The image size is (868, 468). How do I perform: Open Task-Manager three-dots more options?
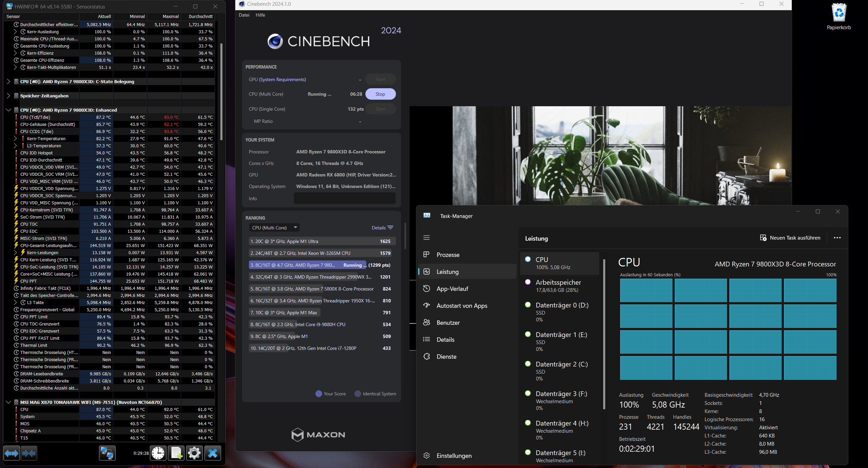[x=837, y=238]
